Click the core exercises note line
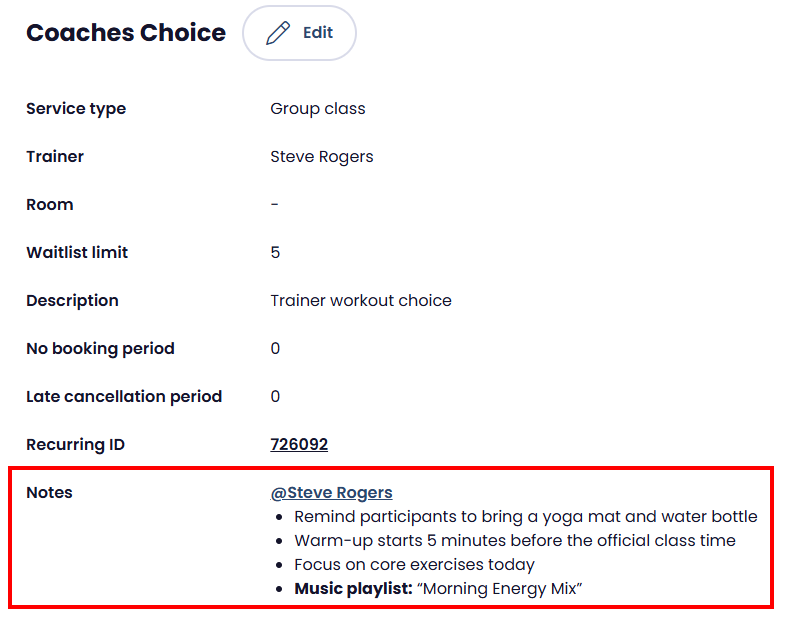809x625 pixels. pos(414,565)
